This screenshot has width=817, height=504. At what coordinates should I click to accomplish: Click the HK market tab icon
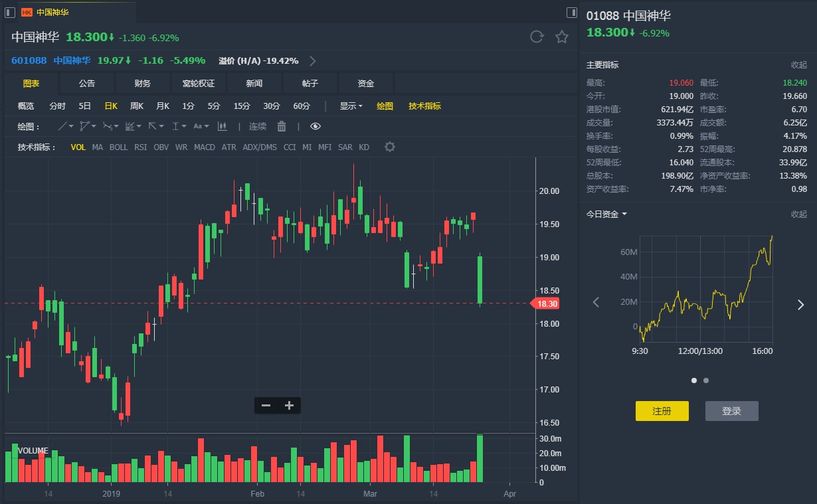click(27, 13)
